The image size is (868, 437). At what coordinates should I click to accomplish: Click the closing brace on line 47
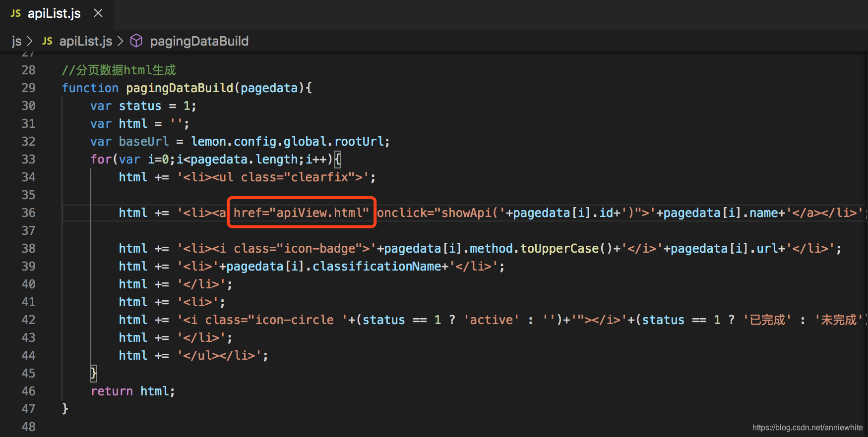(x=65, y=409)
